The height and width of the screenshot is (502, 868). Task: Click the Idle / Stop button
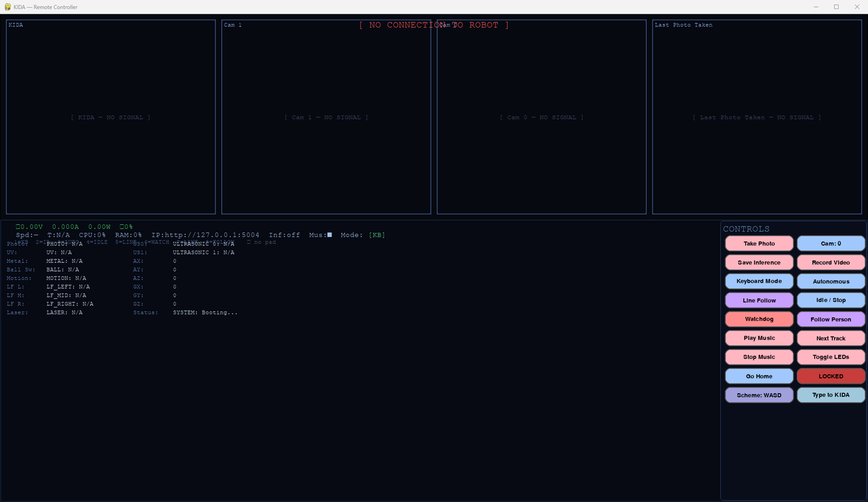point(831,301)
